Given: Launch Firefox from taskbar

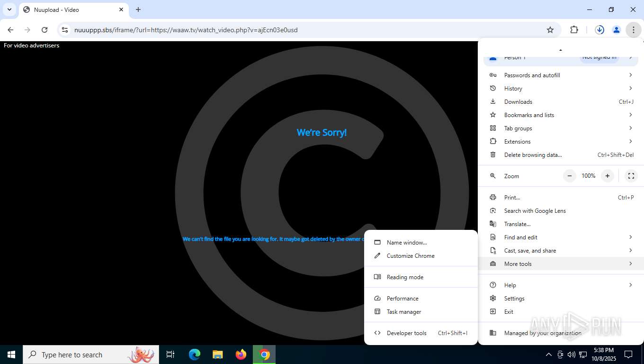Looking at the screenshot, I should (x=241, y=355).
